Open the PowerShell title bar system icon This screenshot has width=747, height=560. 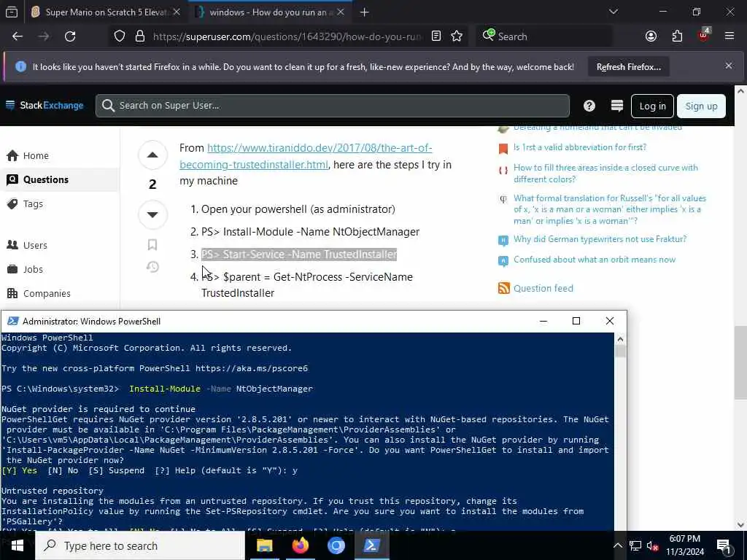coord(13,321)
